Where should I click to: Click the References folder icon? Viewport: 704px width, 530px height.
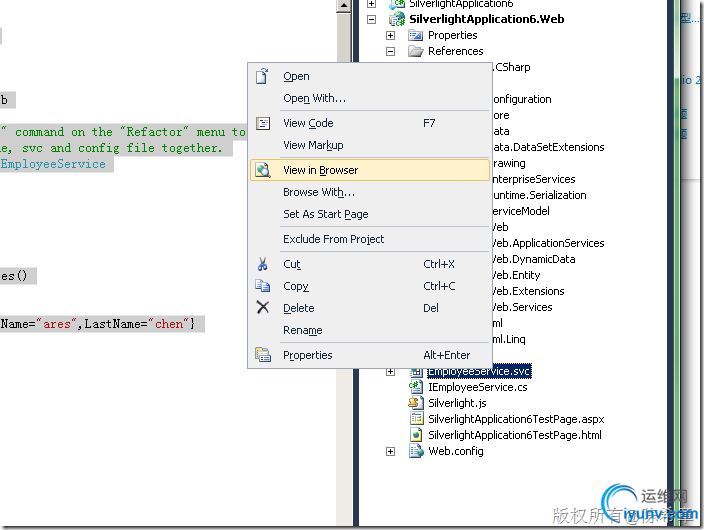coord(415,51)
